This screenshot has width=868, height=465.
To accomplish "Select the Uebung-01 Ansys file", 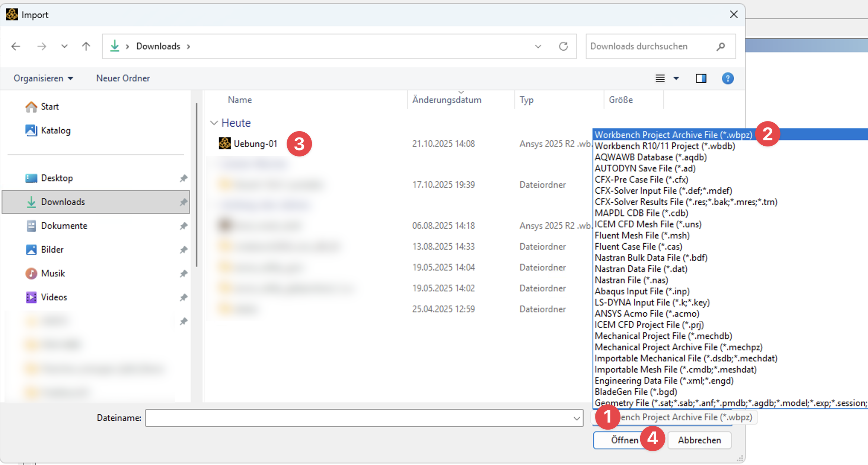I will click(255, 144).
